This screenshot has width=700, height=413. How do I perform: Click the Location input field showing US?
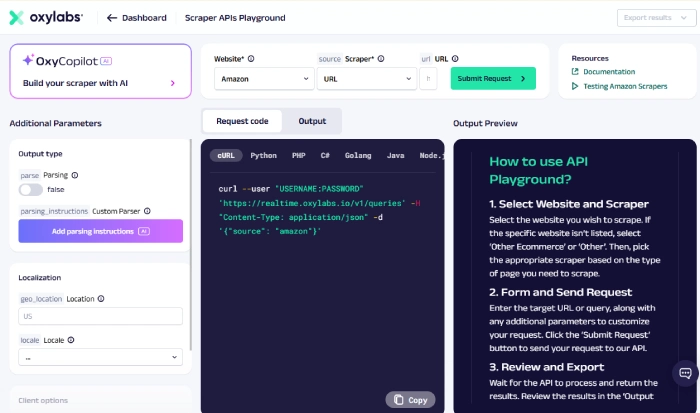coord(100,316)
